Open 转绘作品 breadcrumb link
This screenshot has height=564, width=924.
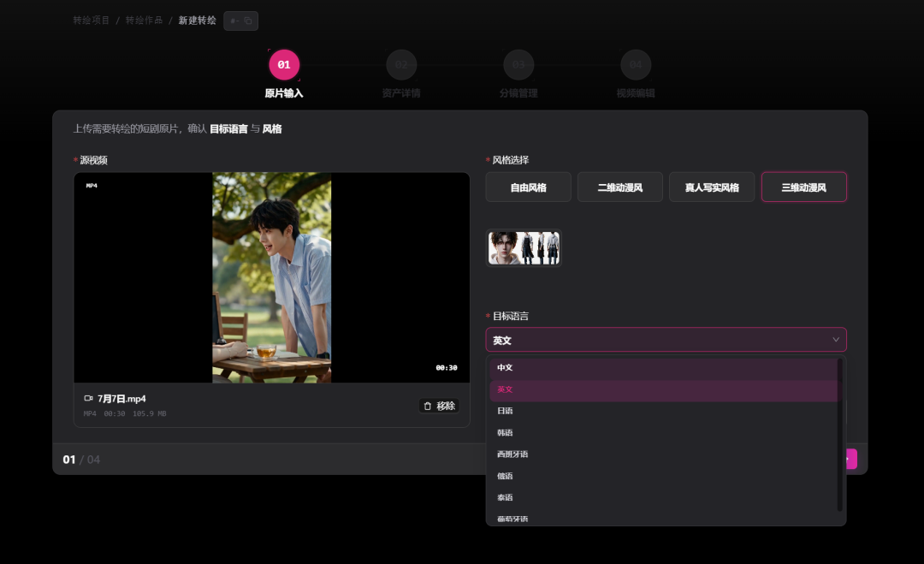coord(144,21)
